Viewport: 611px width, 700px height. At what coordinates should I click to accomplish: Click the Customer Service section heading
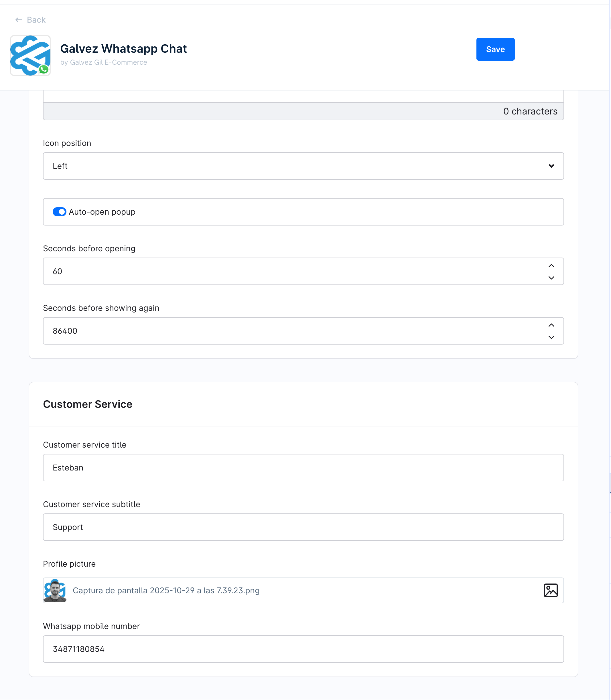[x=88, y=404]
